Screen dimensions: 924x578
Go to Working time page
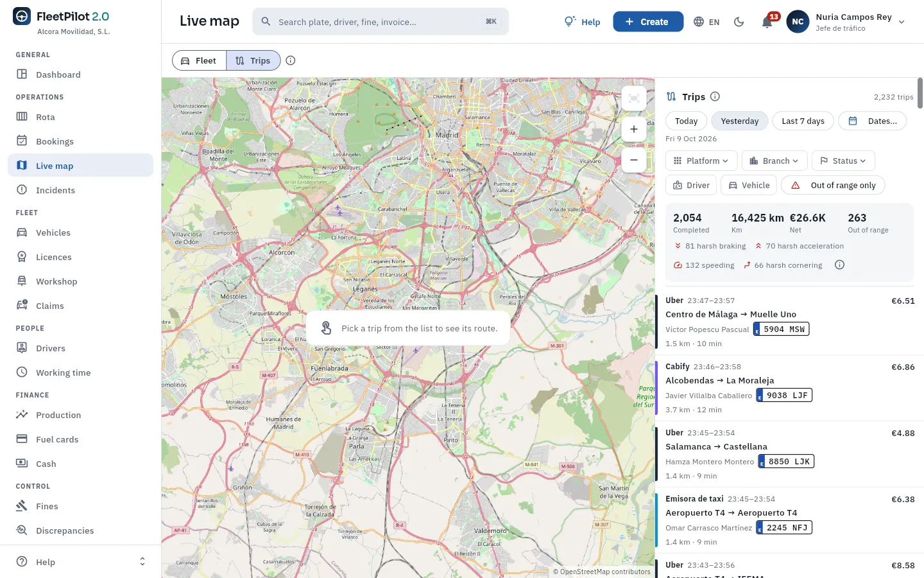(80, 372)
